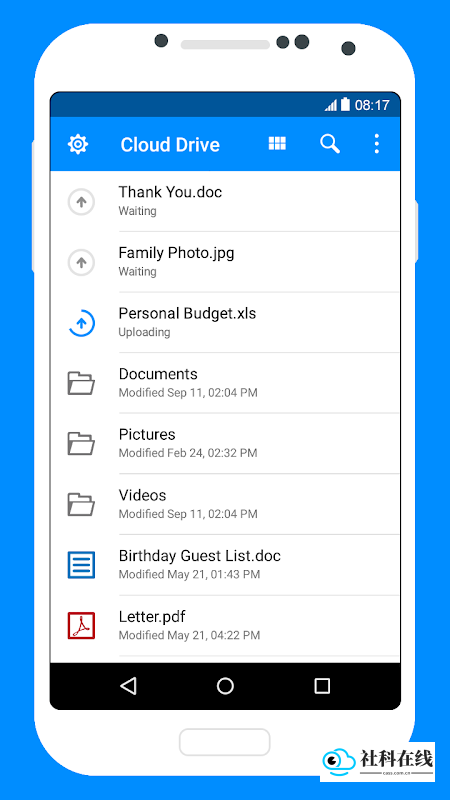Tap the Letter.pdf PDF icon

[81, 626]
